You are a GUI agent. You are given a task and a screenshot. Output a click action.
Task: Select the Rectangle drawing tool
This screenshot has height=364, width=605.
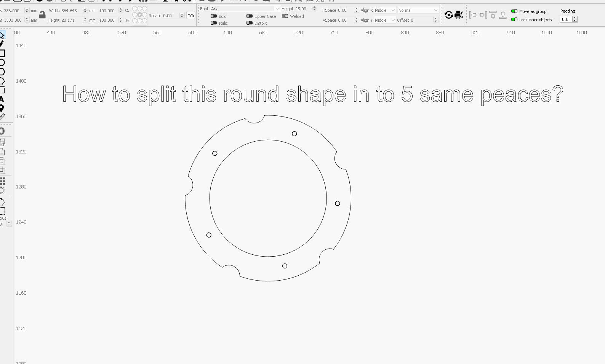click(2, 53)
